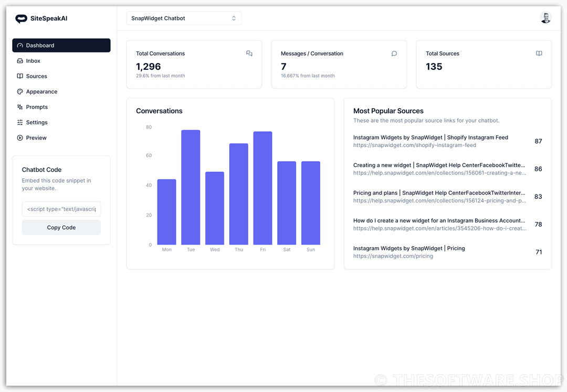The image size is (567, 392).
Task: Open the SnapWidget Chatbot selector dropdown
Action: pyautogui.click(x=184, y=18)
